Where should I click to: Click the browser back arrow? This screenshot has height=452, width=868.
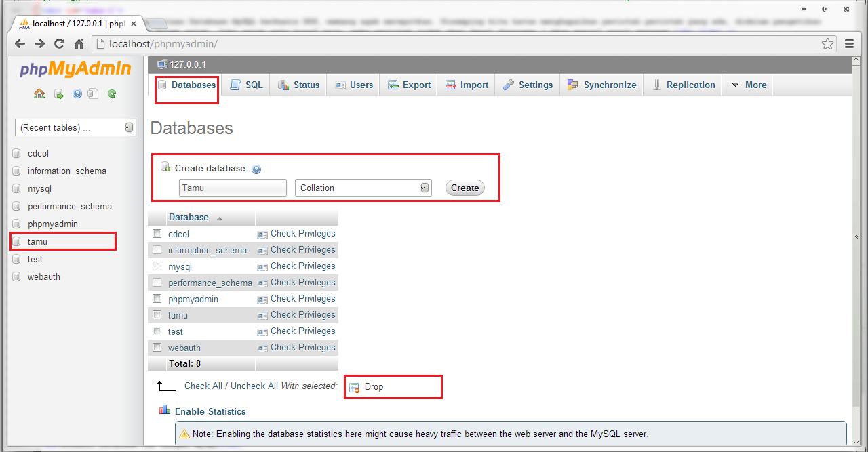pos(20,44)
